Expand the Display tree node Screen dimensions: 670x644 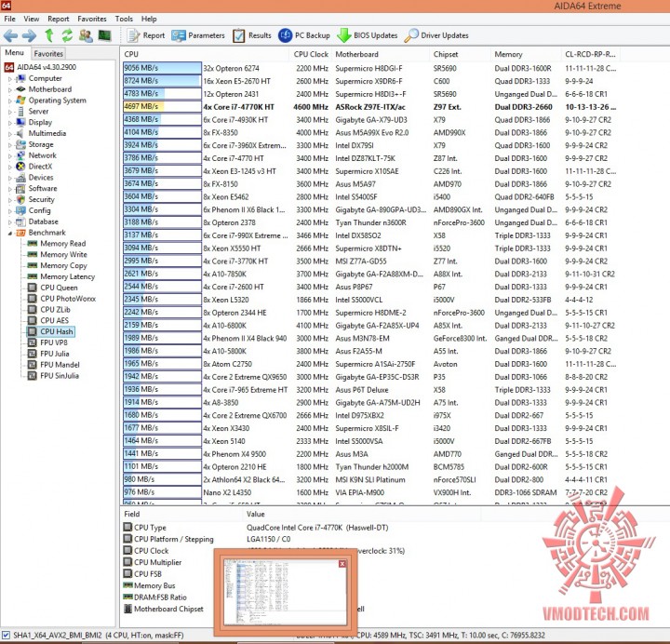(x=9, y=123)
